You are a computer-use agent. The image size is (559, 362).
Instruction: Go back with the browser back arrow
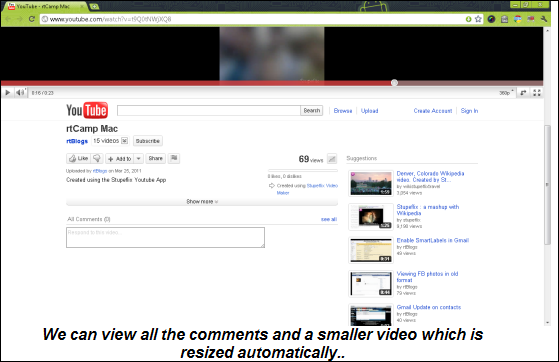point(8,19)
